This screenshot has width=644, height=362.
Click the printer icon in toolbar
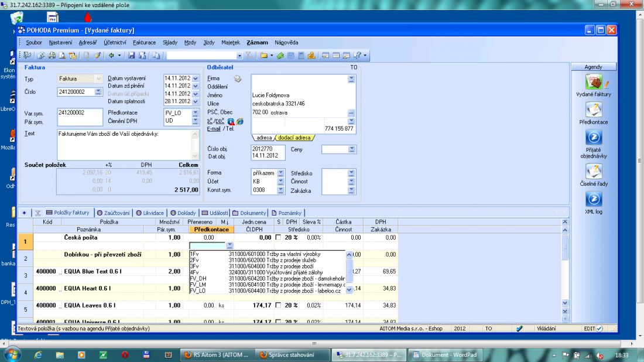[x=52, y=56]
